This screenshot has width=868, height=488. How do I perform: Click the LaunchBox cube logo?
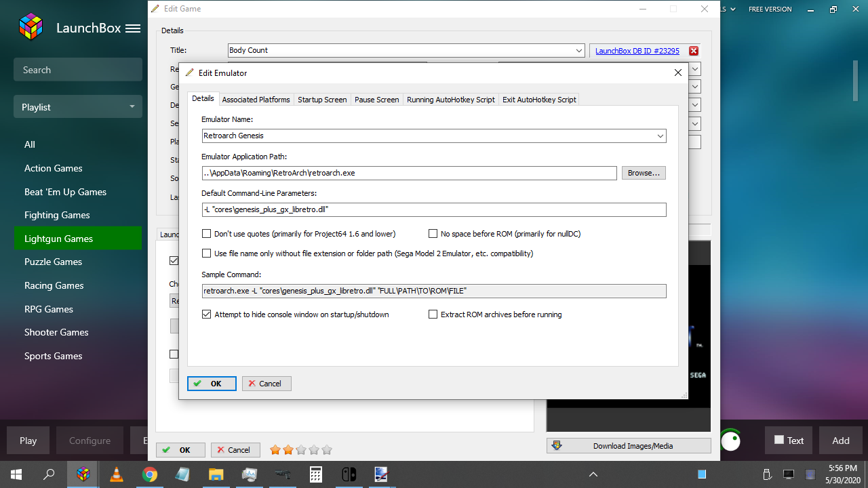31,27
